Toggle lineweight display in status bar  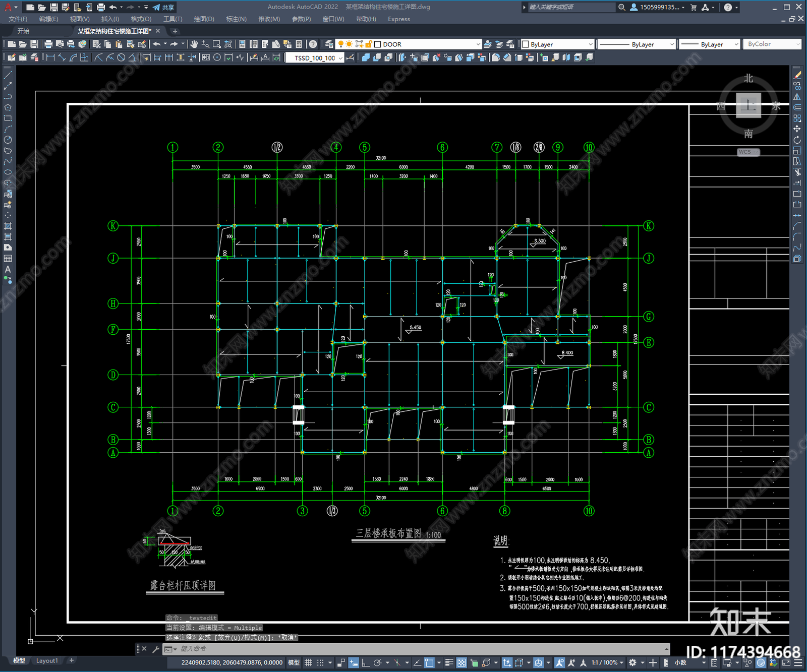click(449, 662)
